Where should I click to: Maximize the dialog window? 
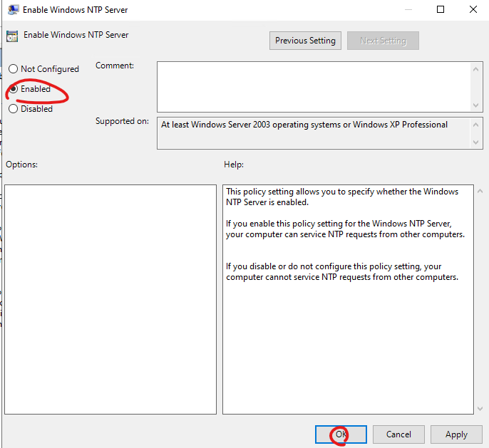pyautogui.click(x=441, y=10)
